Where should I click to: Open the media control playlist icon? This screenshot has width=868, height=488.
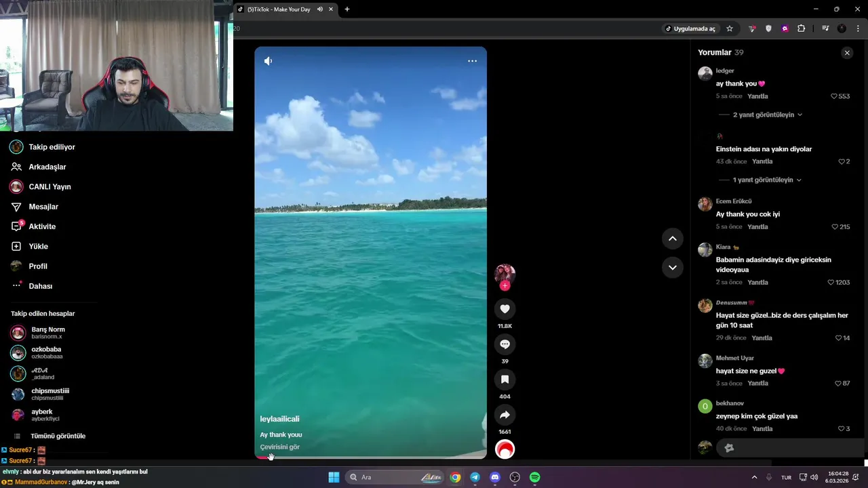click(825, 28)
